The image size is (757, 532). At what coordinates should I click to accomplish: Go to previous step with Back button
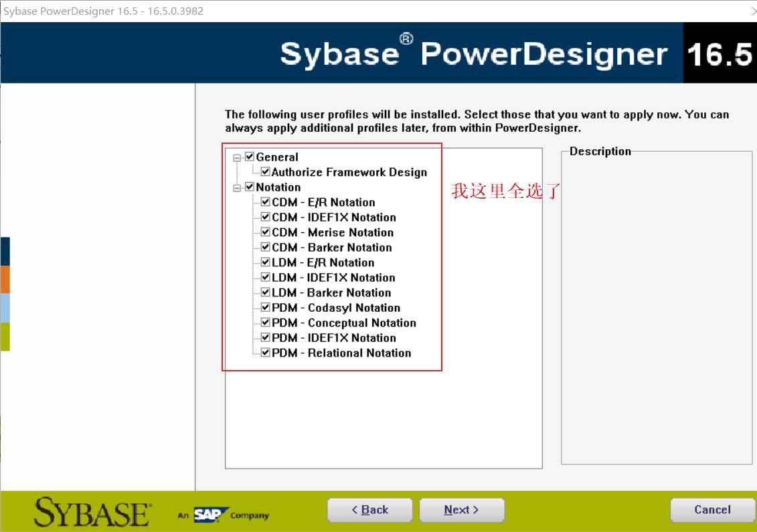(x=370, y=510)
